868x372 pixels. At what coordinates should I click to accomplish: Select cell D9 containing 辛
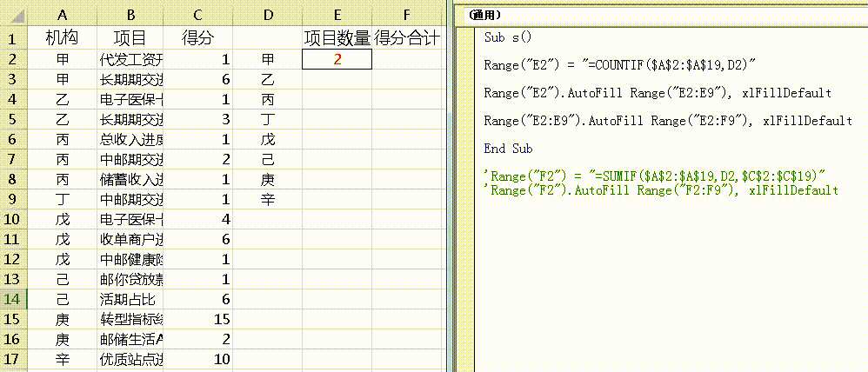(x=268, y=199)
